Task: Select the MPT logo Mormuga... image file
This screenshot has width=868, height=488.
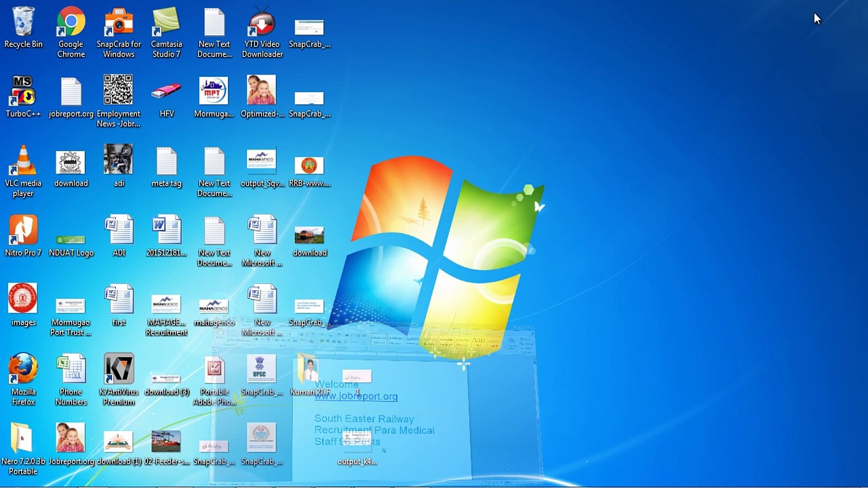Action: tap(214, 98)
